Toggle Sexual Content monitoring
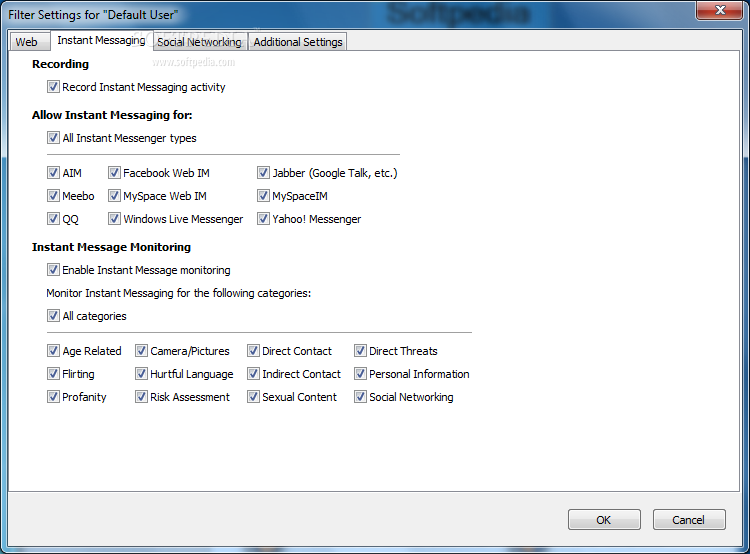 [253, 397]
